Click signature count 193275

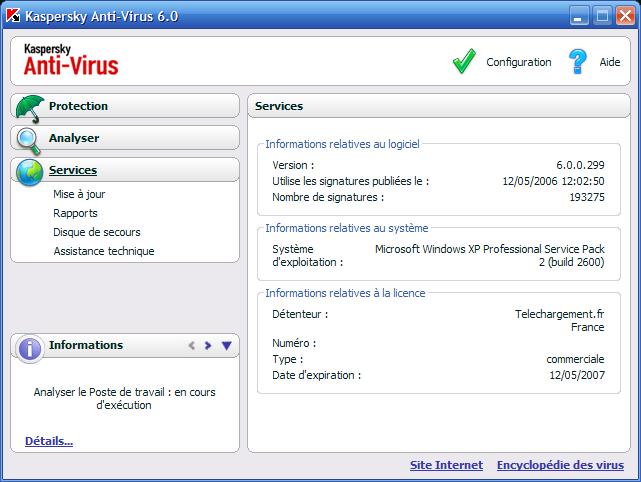pos(587,197)
